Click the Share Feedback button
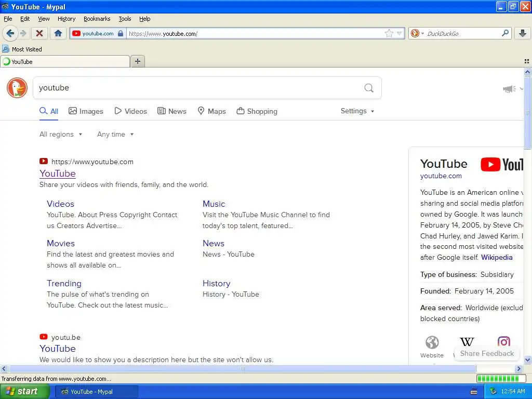This screenshot has width=532, height=399. (487, 353)
